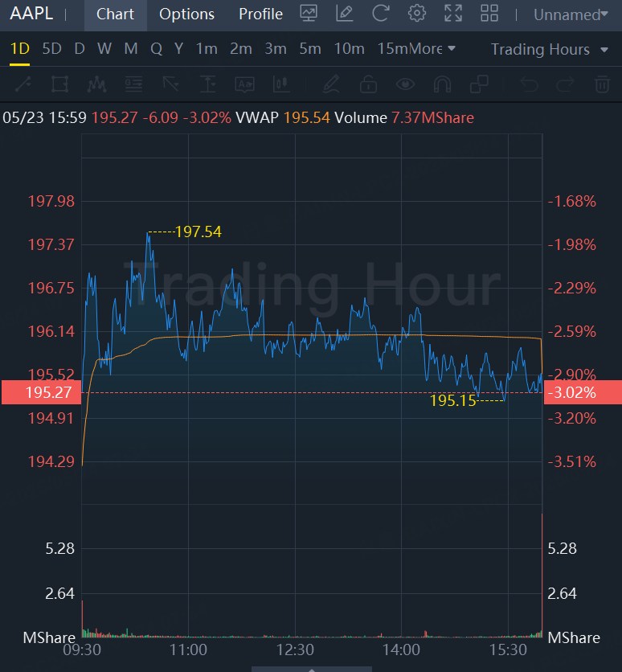Enter fullscreen with the expand arrows icon

click(x=453, y=14)
